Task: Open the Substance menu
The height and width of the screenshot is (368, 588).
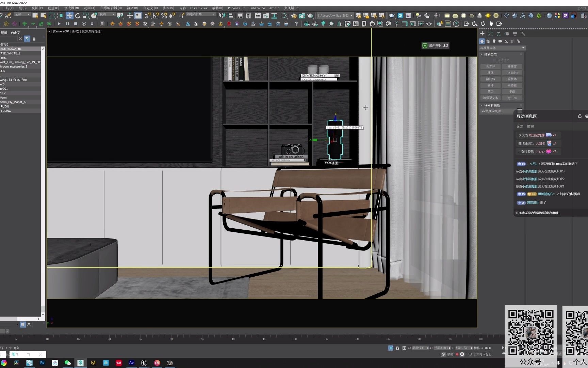Action: [257, 8]
